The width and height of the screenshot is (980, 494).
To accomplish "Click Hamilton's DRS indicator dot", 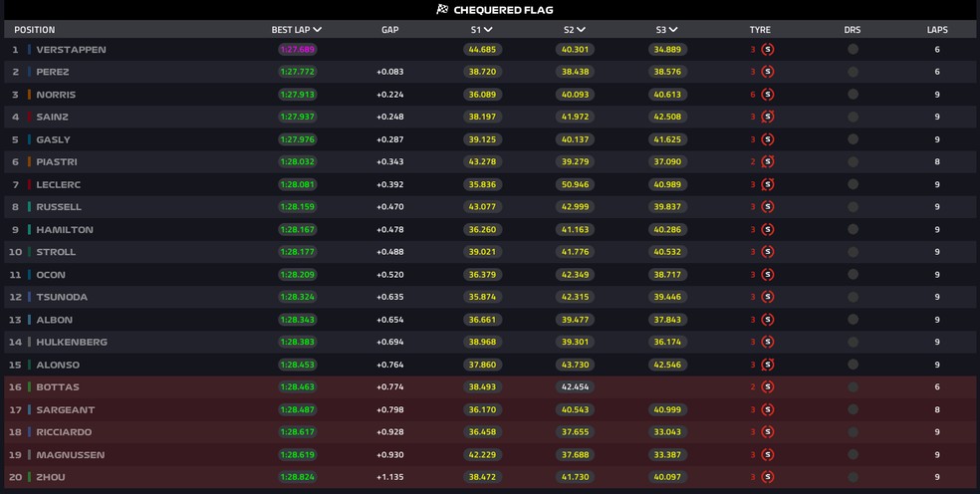I will coord(853,229).
